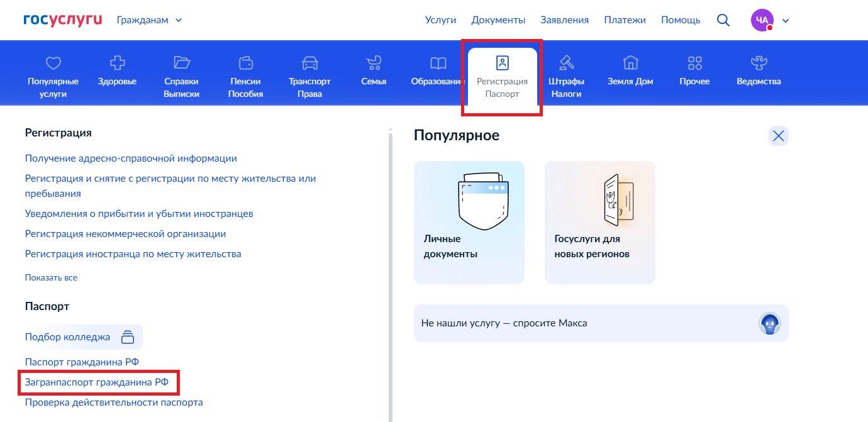Expand the profile menu chevron
Viewport: 868px width, 422px height.
pos(785,20)
